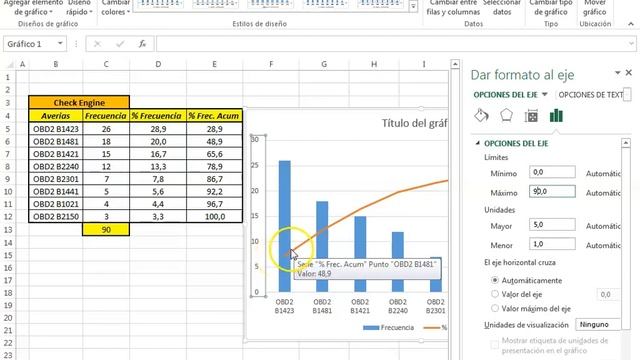Click the Título del gráfico chart title
Viewport: 640px width, 360px height.
pyautogui.click(x=415, y=123)
